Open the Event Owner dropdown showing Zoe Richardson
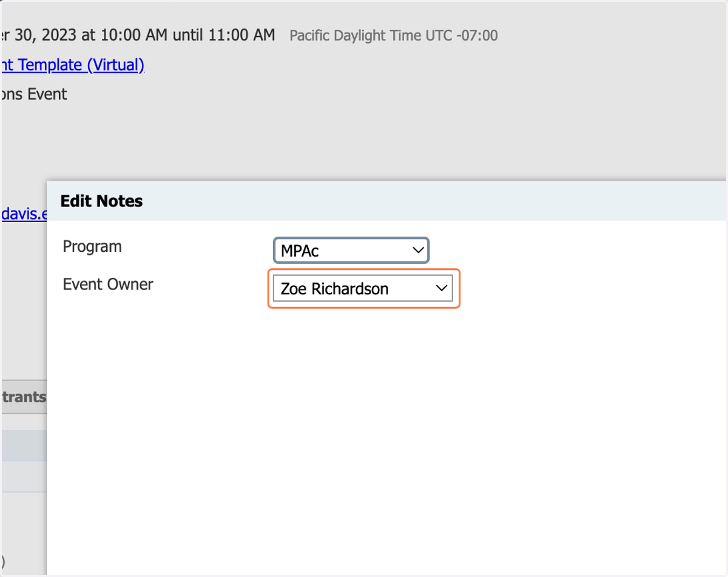The height and width of the screenshot is (577, 728). pos(363,288)
